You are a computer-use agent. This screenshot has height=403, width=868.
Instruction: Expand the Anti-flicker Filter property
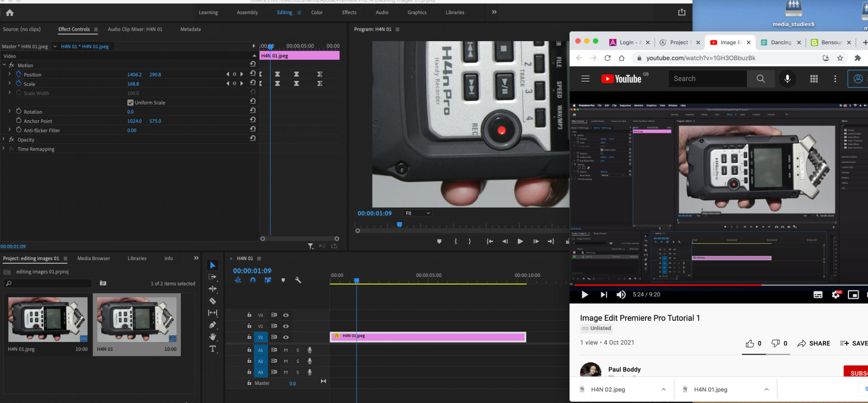pyautogui.click(x=9, y=130)
